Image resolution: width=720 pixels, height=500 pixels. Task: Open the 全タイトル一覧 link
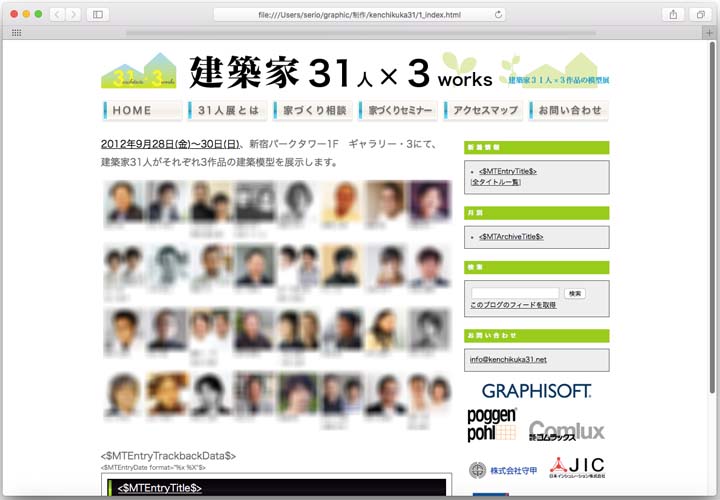(x=495, y=182)
